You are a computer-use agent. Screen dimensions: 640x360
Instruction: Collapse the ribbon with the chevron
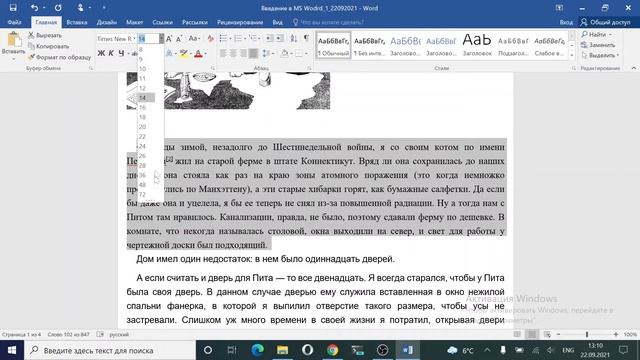click(x=633, y=68)
